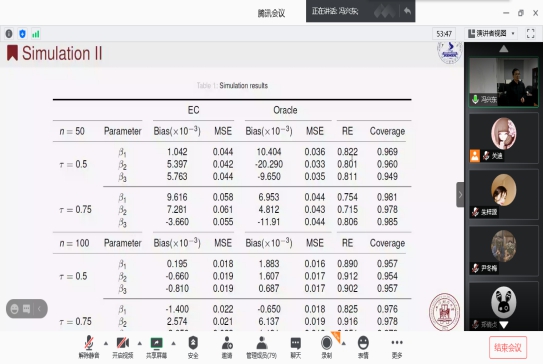The height and width of the screenshot is (364, 543).
Task: Start recording with the Record button
Action: coord(326,347)
